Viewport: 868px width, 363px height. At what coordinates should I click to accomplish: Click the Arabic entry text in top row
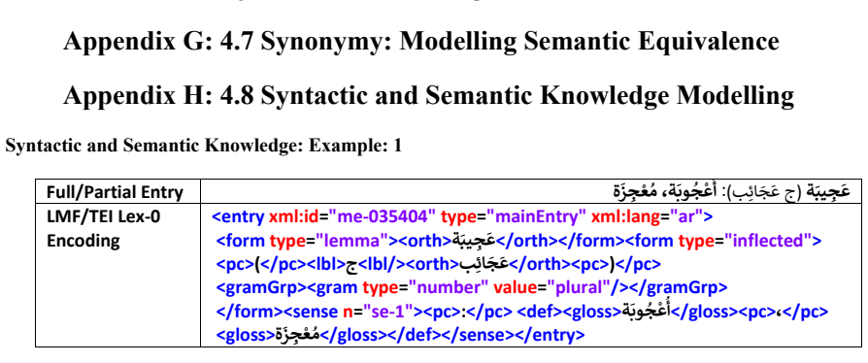[731, 192]
